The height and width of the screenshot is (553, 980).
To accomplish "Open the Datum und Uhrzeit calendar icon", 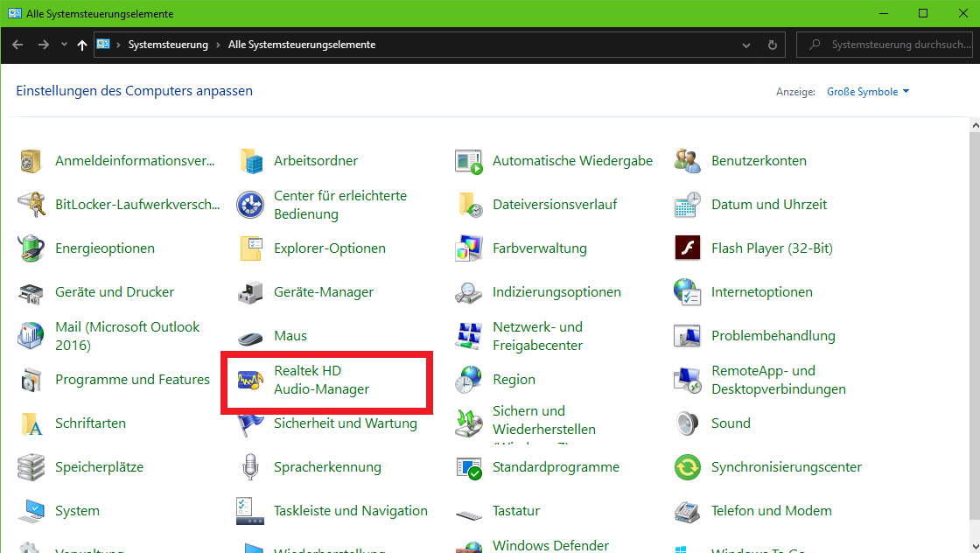I will [688, 205].
